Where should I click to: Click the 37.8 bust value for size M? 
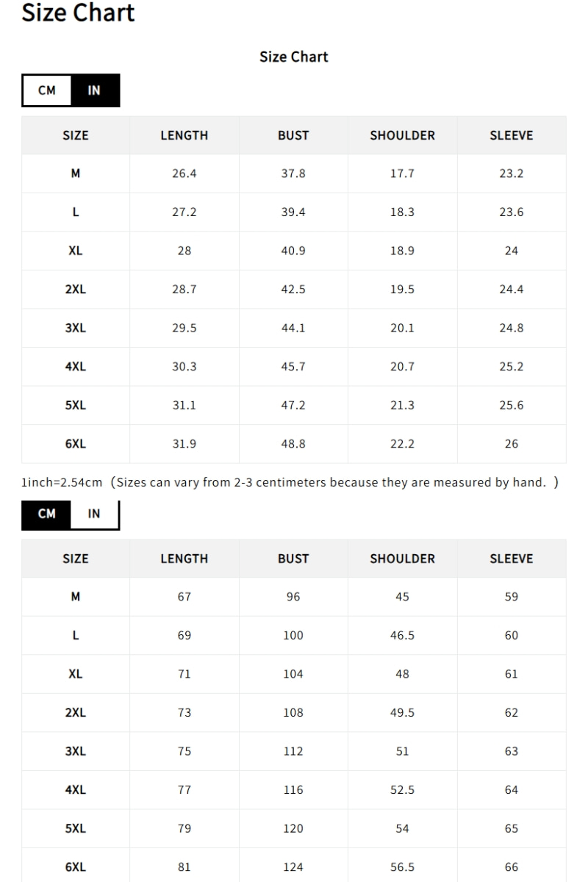click(293, 173)
